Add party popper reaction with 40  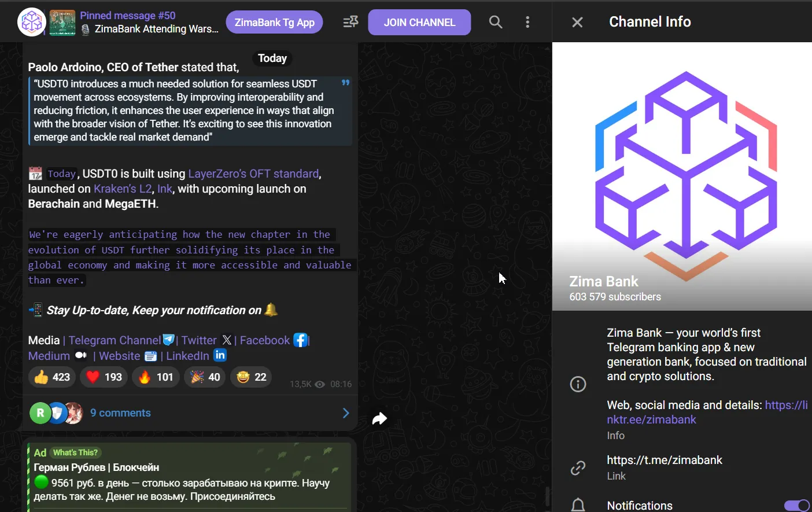point(205,377)
